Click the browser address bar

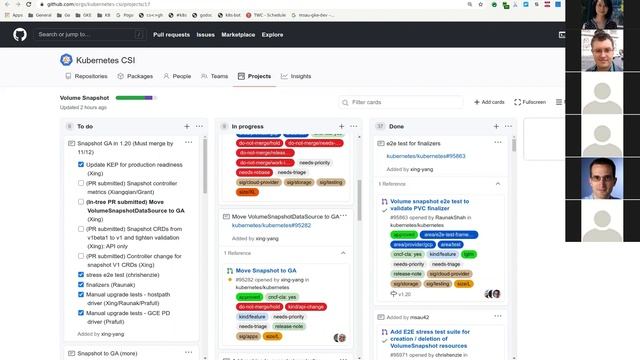[253, 4]
